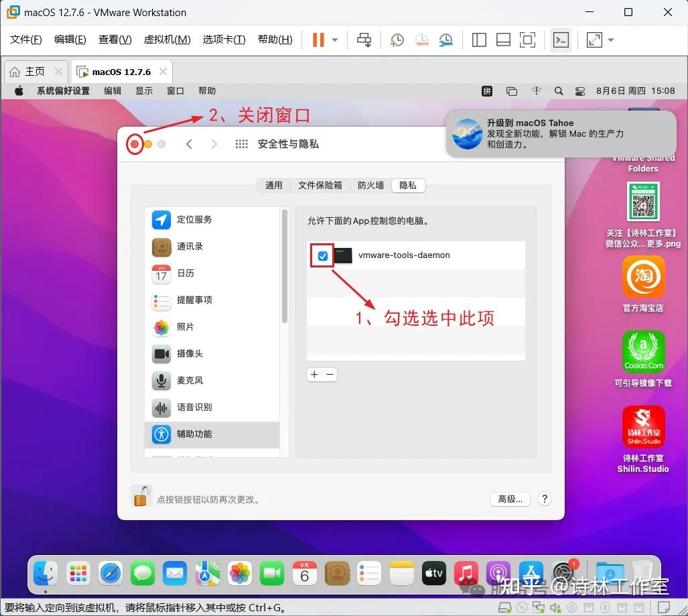Enter full screen mode in VMware
Image resolution: width=688 pixels, height=616 pixels.
click(527, 40)
